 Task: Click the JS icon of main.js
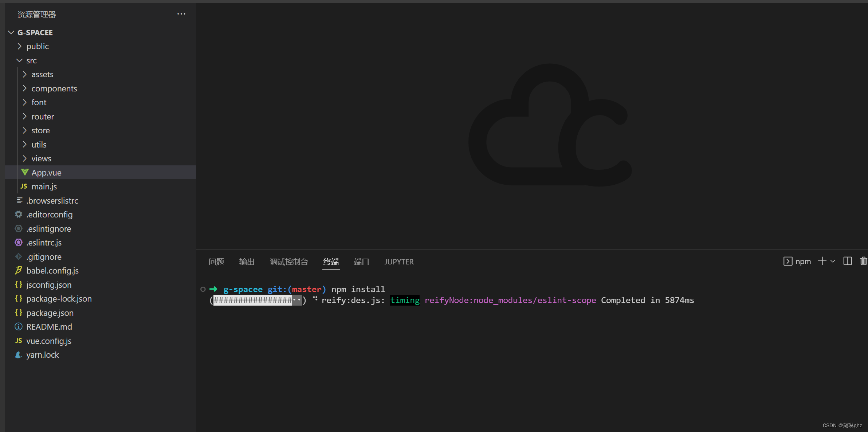(24, 186)
